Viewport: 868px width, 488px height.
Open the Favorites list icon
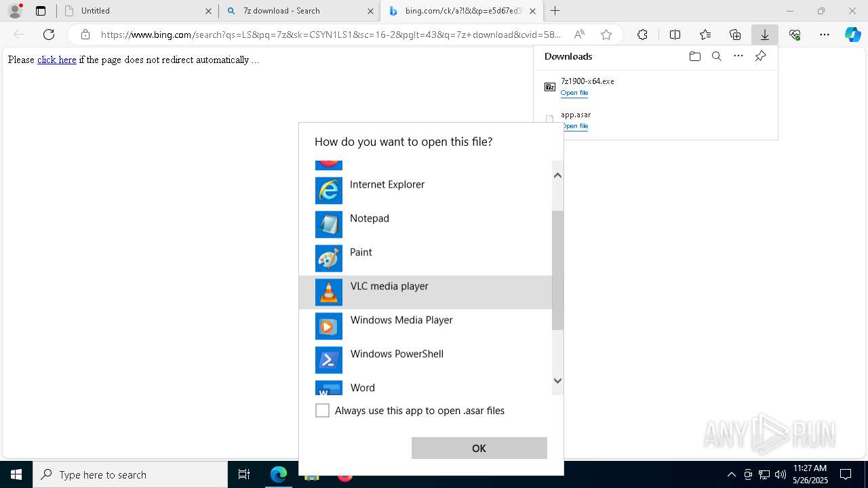[x=705, y=35]
